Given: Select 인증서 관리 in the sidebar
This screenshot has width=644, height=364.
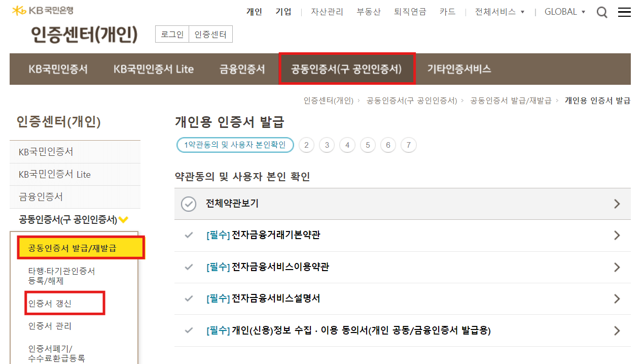Looking at the screenshot, I should coord(50,326).
